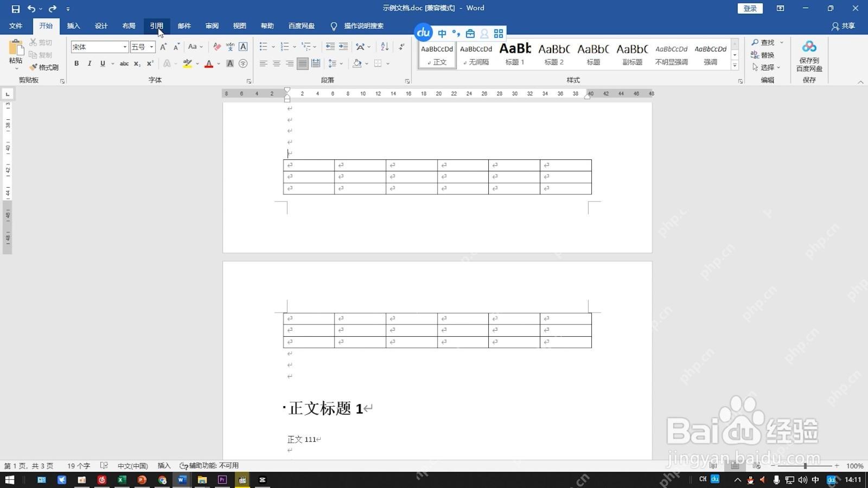Screen dimensions: 868x488
Task: Align the text right
Action: tap(289, 63)
